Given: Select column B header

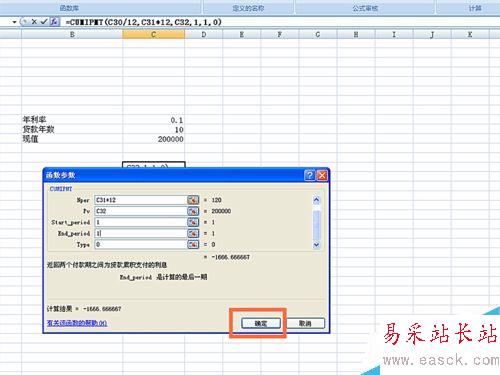Looking at the screenshot, I should tap(72, 34).
